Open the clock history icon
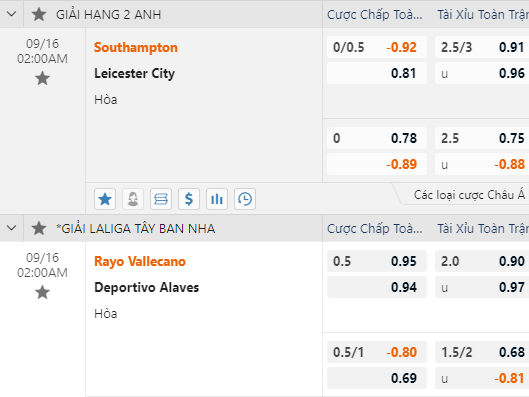This screenshot has height=397, width=529. pos(245,199)
